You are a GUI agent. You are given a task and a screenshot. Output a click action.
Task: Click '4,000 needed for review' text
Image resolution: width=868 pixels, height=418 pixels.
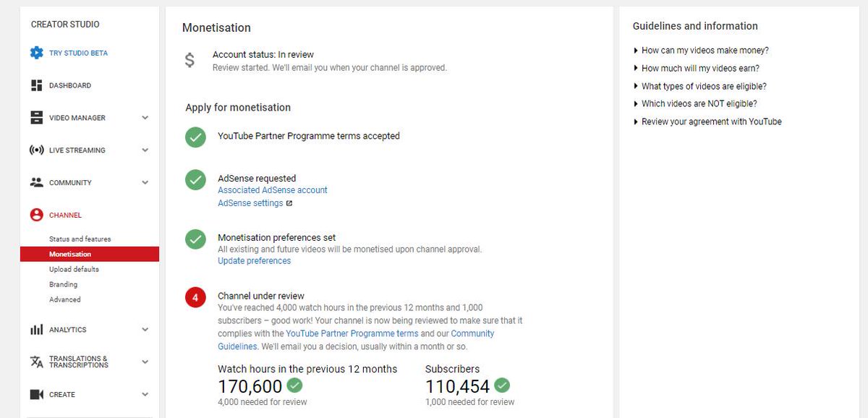point(263,402)
